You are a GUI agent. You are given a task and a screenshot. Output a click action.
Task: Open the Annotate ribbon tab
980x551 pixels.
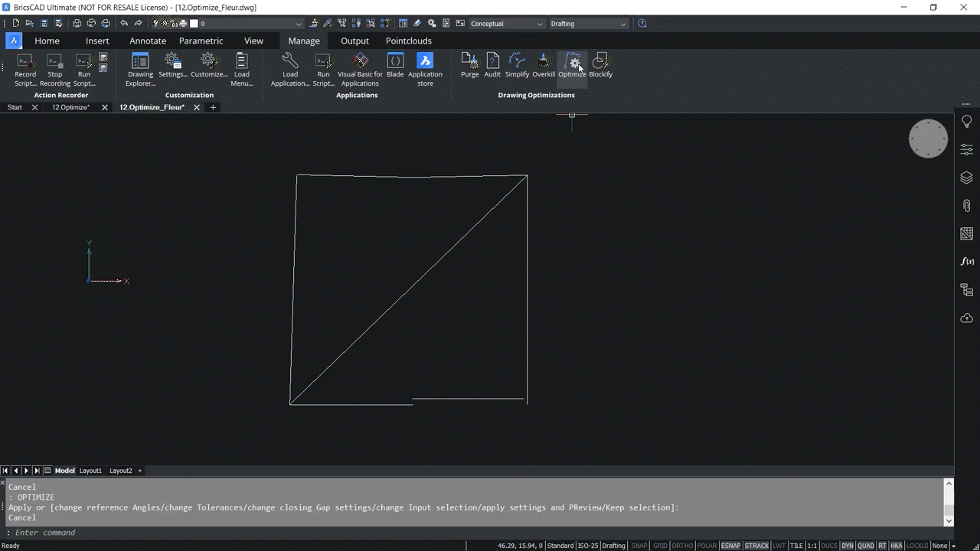[148, 41]
